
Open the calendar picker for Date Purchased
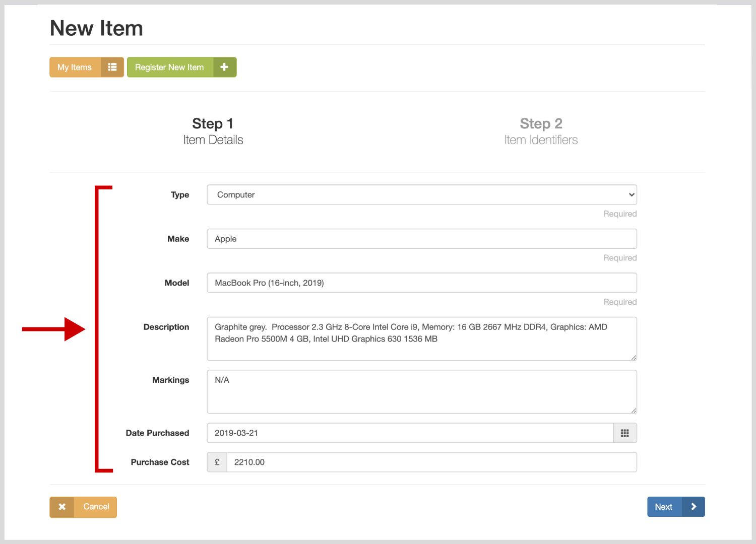point(625,433)
